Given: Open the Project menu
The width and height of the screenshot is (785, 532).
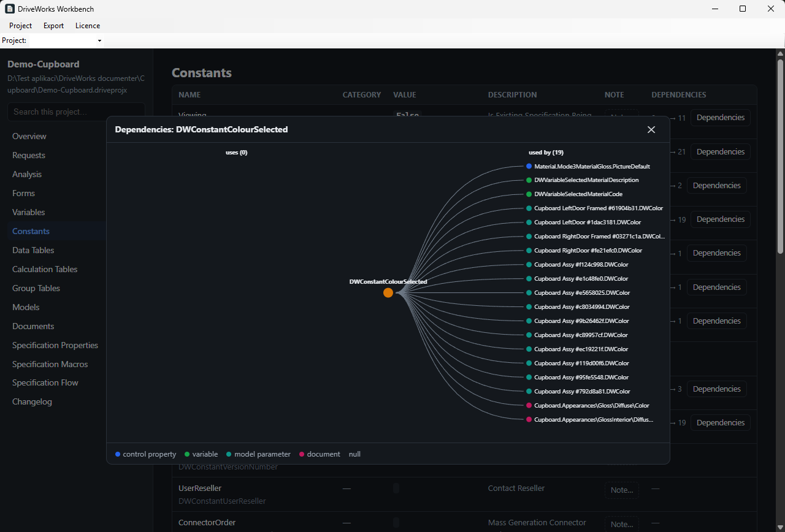Looking at the screenshot, I should point(21,26).
